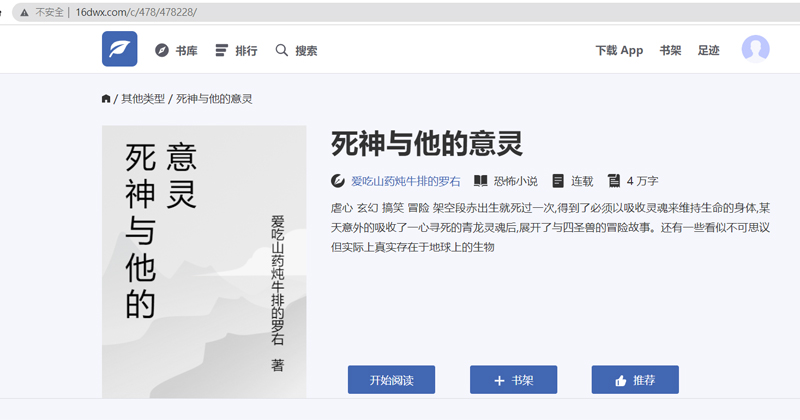800x420 pixels.
Task: Click the word-count scroll icon
Action: pyautogui.click(x=614, y=181)
